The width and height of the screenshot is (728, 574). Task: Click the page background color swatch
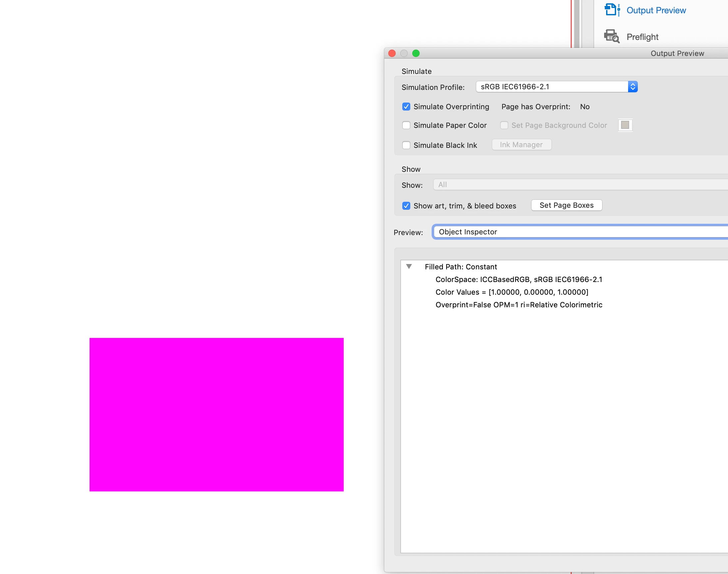625,125
